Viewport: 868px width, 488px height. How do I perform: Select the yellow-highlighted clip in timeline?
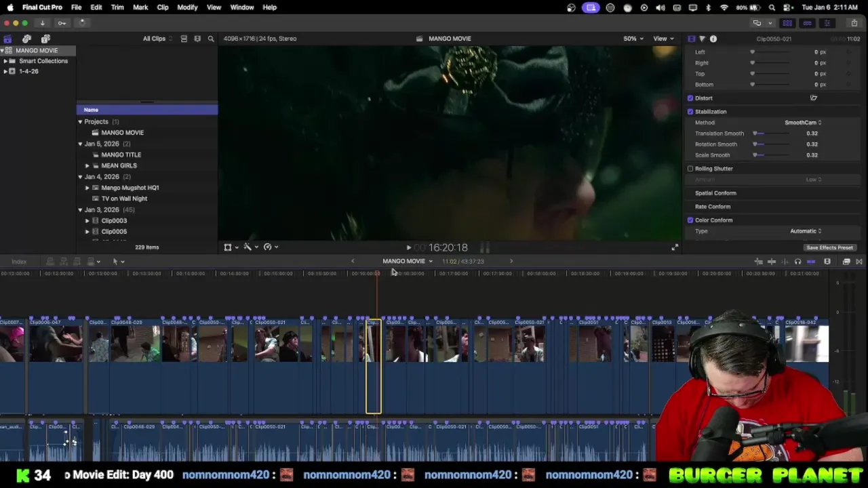[374, 366]
